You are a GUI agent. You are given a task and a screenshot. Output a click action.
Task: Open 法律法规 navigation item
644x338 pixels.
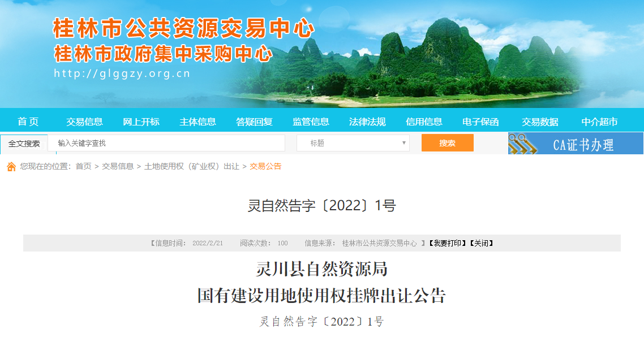click(367, 122)
